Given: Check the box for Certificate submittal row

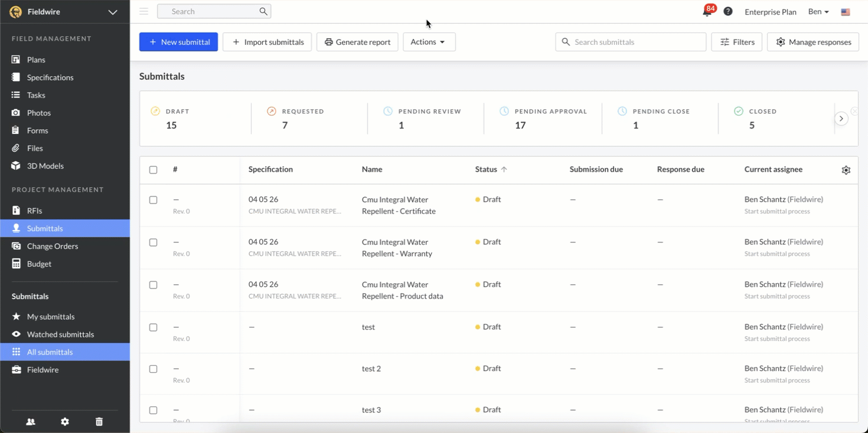Looking at the screenshot, I should [x=154, y=200].
